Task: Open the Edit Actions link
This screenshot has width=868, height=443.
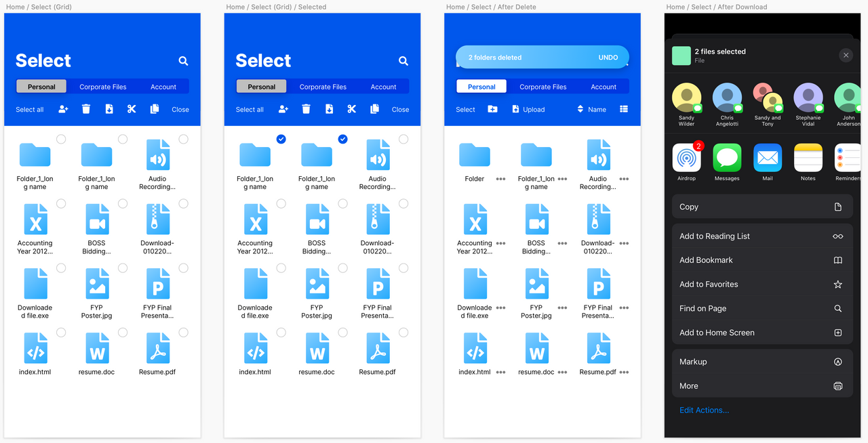Action: coord(704,410)
